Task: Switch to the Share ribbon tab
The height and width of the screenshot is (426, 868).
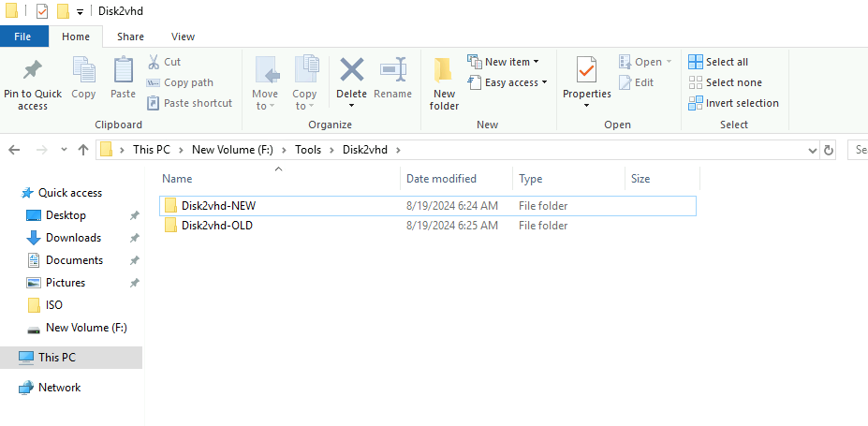Action: tap(130, 37)
